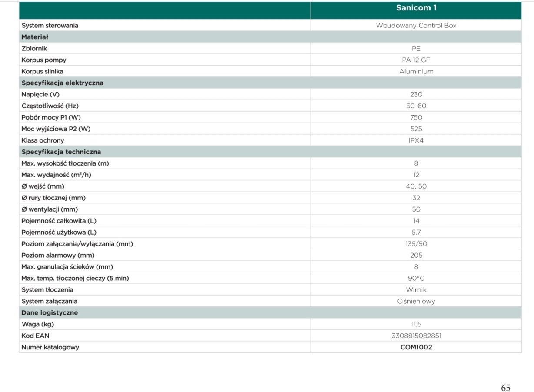
Task: Click the "Max. temp. tłoczonej cieczy" label
Action: (x=63, y=278)
